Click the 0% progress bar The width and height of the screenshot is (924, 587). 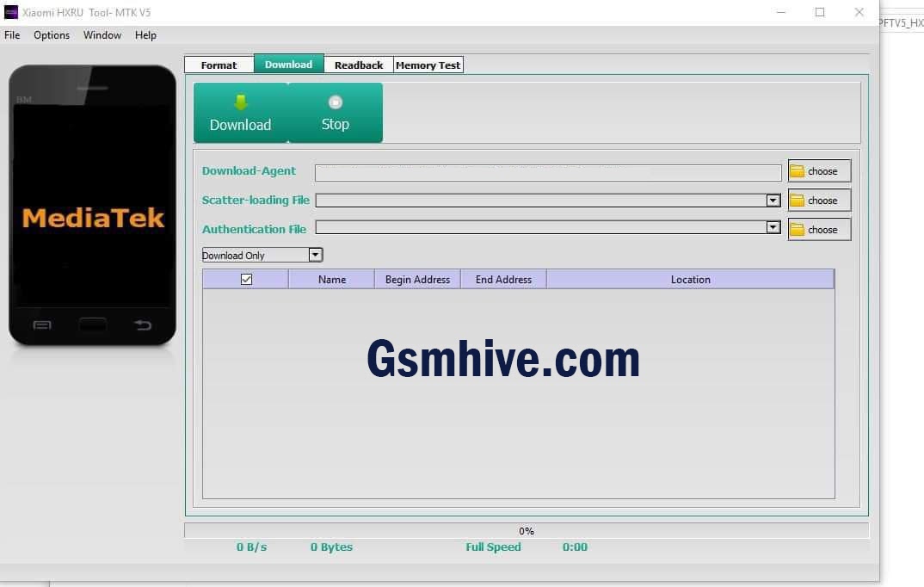pos(527,530)
